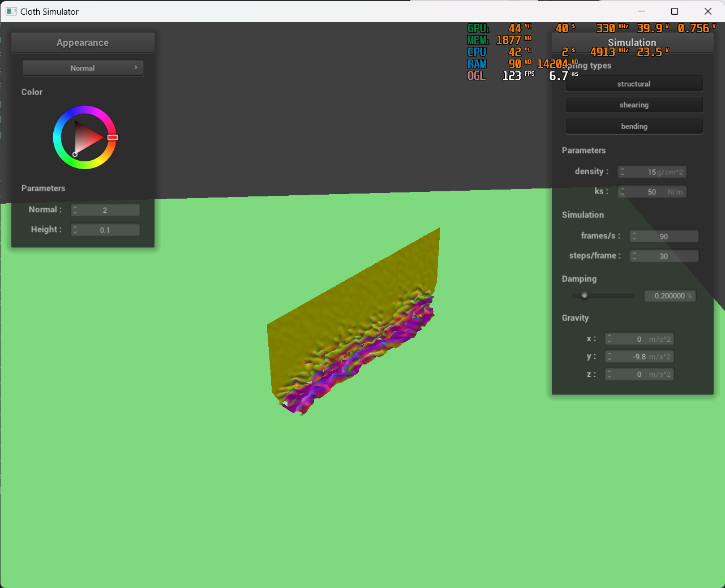725x588 pixels.
Task: Toggle the bending spring type button
Action: pos(634,126)
